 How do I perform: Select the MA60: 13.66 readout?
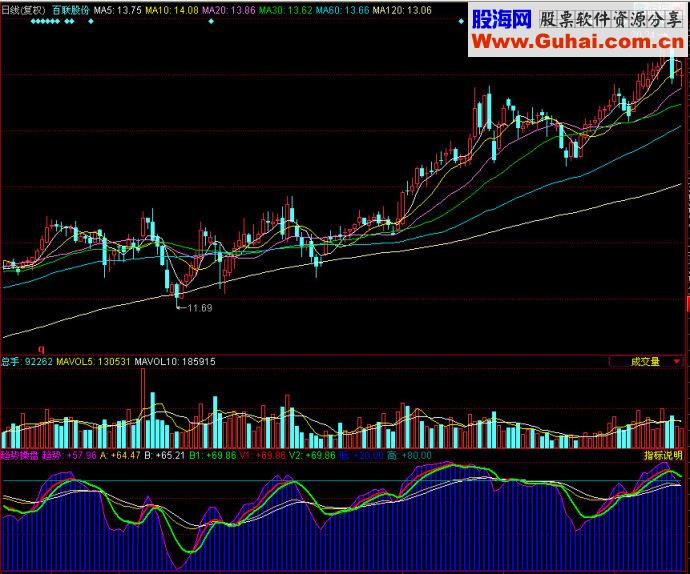342,10
